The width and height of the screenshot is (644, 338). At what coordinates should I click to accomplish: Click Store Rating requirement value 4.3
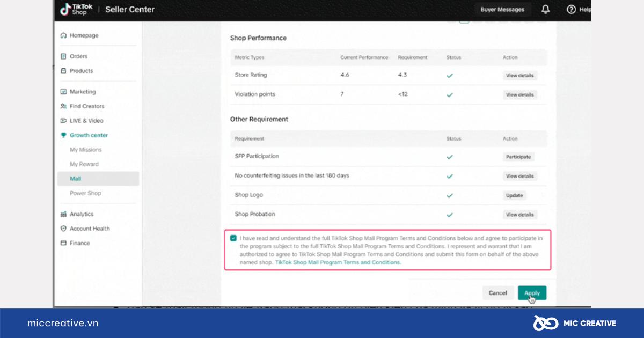point(402,75)
